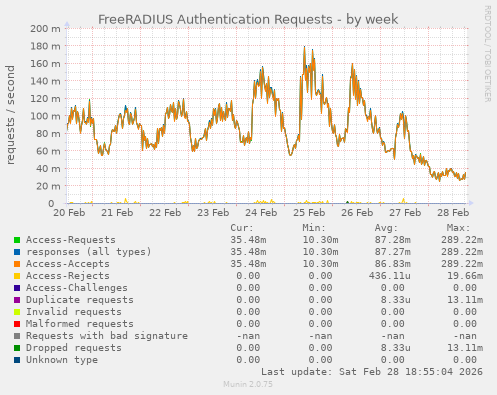Select the 'Invalid requests' legend label
The height and width of the screenshot is (395, 497).
coord(74,312)
